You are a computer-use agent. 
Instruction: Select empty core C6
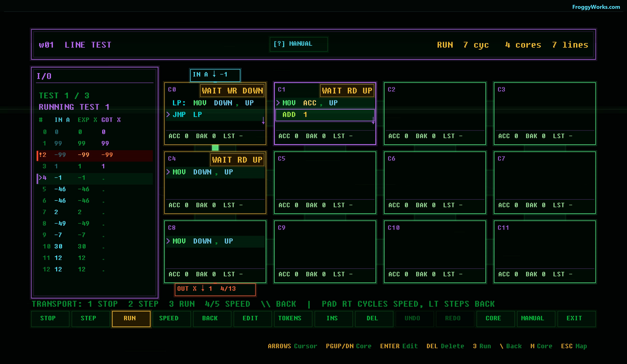coord(435,182)
